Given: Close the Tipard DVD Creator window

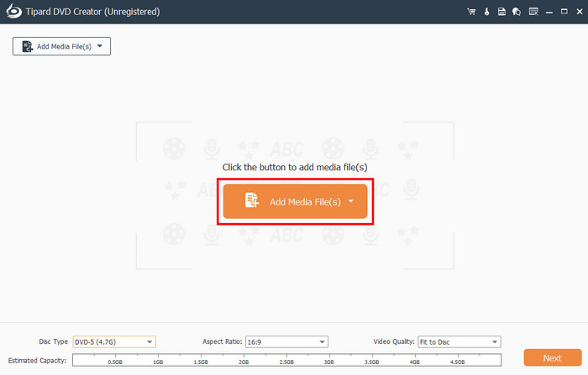Looking at the screenshot, I should (580, 12).
